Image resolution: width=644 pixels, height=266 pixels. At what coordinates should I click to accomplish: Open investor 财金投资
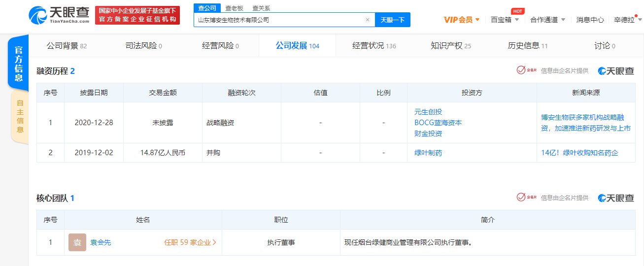click(428, 133)
